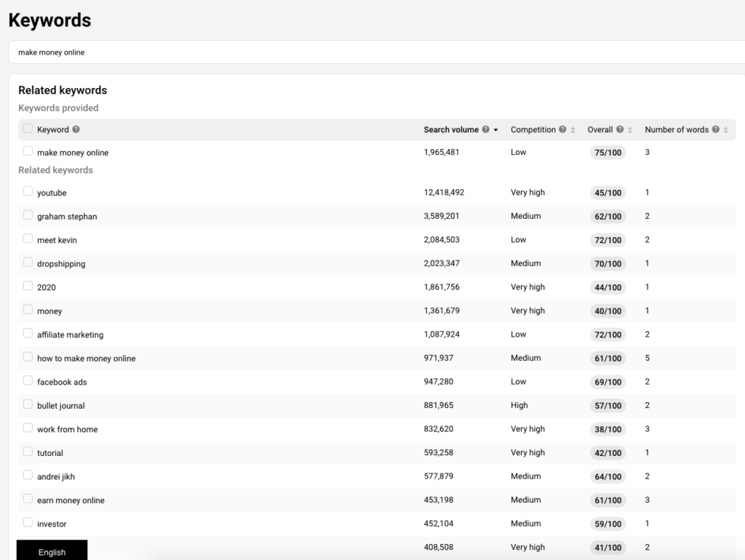745x560 pixels.
Task: Open the English language button
Action: (x=52, y=551)
